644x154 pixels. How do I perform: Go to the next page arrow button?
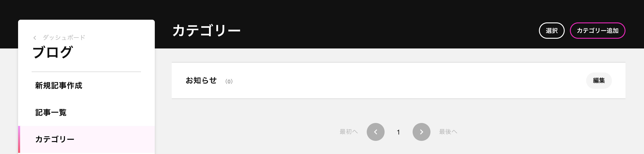pyautogui.click(x=421, y=132)
